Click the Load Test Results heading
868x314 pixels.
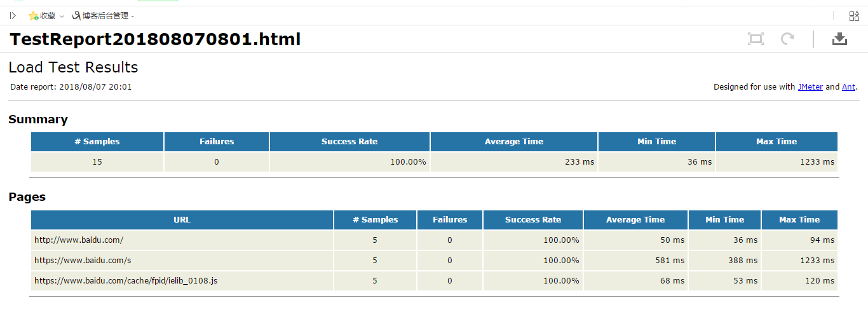[x=73, y=67]
